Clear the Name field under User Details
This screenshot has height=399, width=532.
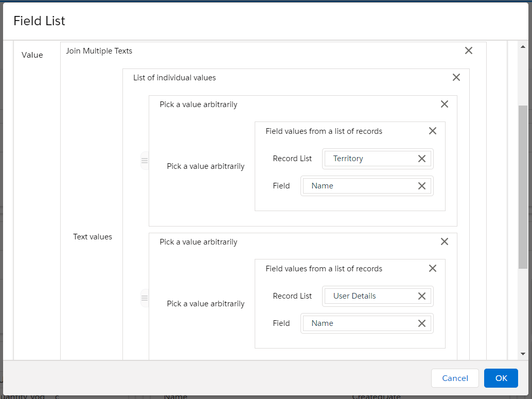pos(421,323)
